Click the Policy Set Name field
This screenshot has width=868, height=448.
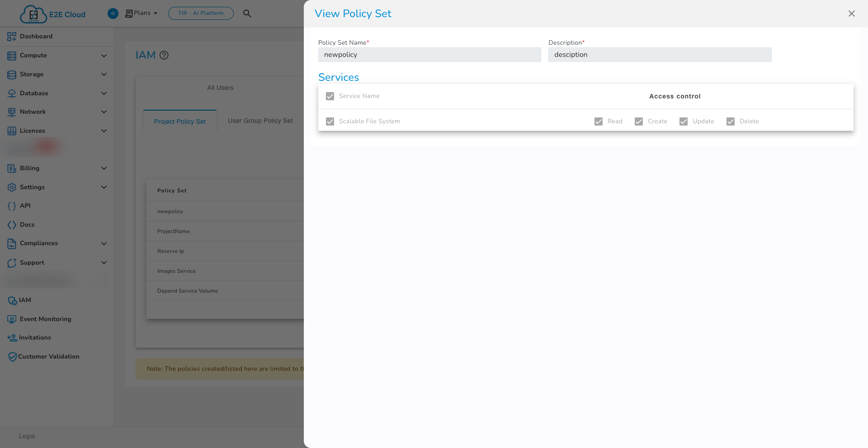[x=429, y=55]
